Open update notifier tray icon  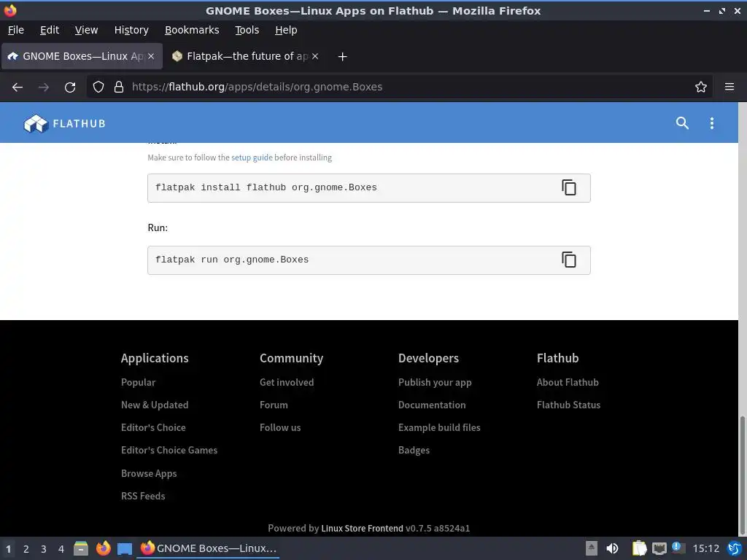(x=678, y=548)
